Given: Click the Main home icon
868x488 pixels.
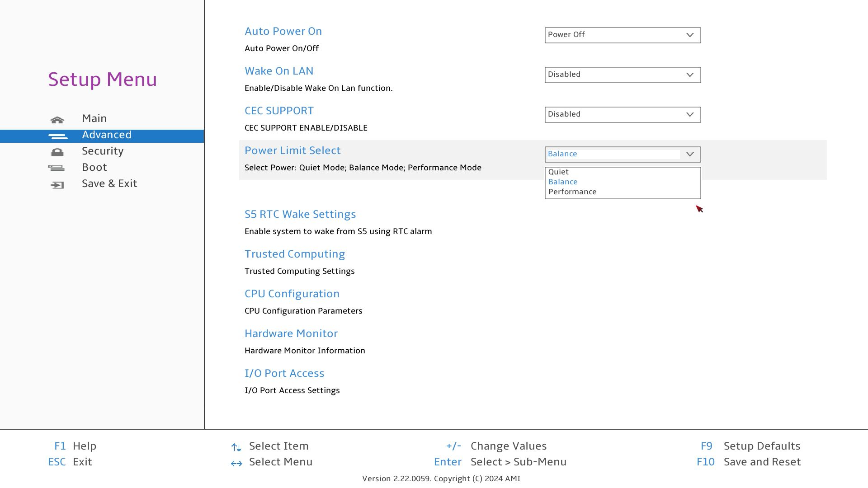Looking at the screenshot, I should [57, 120].
